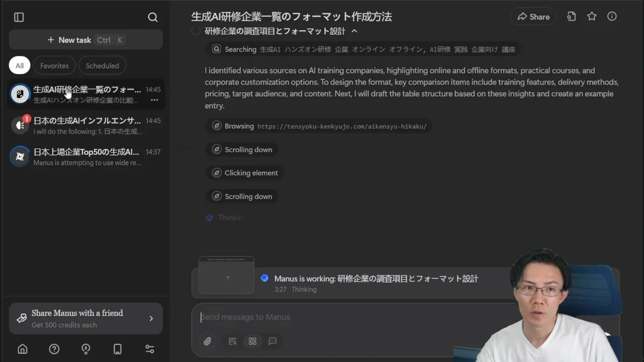Click the avatar icon of 生成AI研修企業一覧 task
Image resolution: width=644 pixels, height=362 pixels.
[x=20, y=94]
